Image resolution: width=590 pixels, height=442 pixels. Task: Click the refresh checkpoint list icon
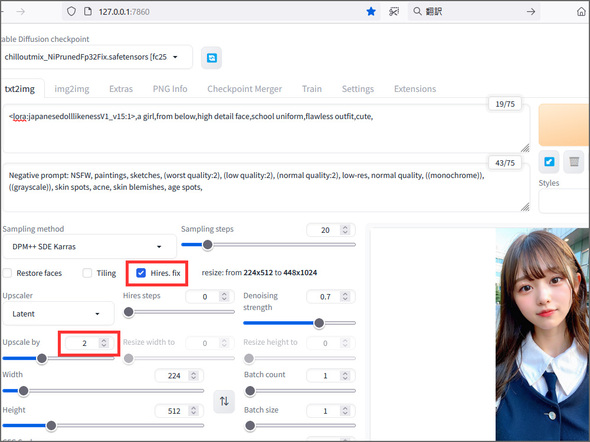tap(211, 58)
